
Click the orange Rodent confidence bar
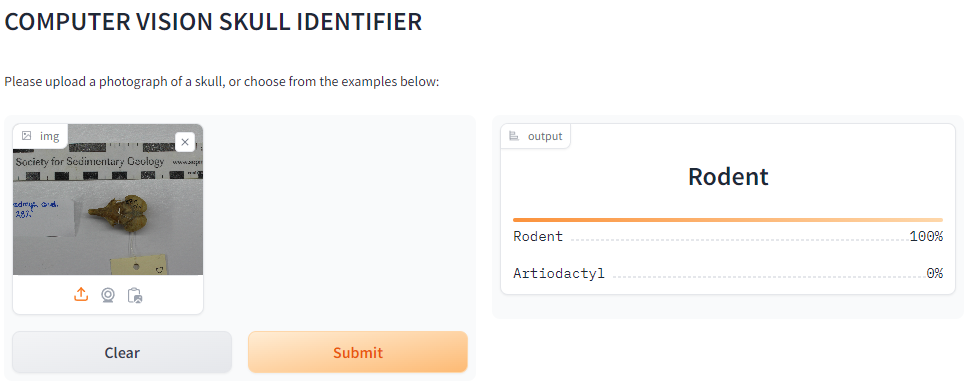pyautogui.click(x=728, y=220)
